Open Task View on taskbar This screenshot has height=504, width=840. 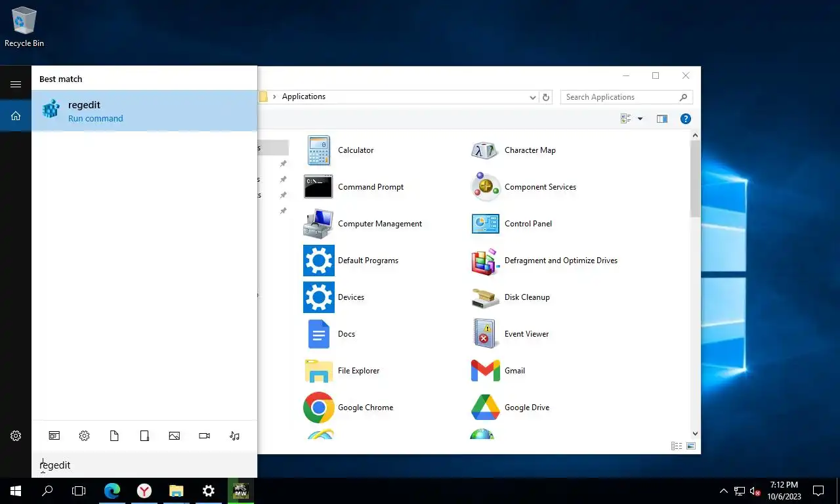pyautogui.click(x=79, y=491)
